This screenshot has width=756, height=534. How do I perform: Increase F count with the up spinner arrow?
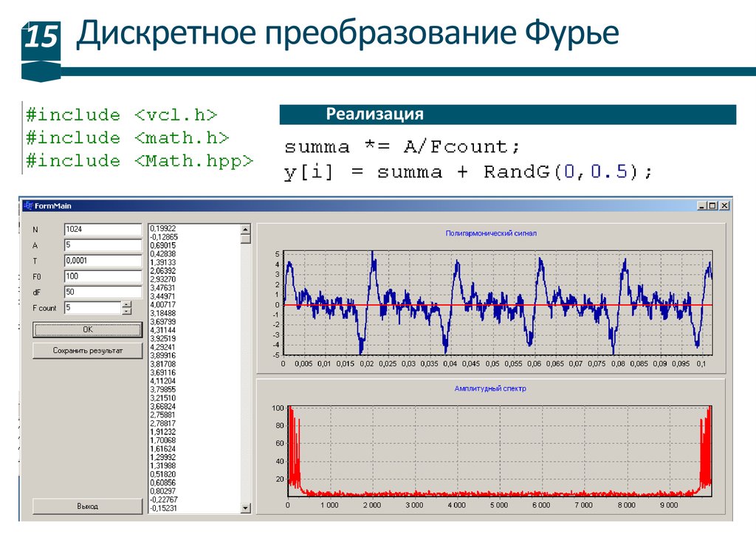(126, 304)
